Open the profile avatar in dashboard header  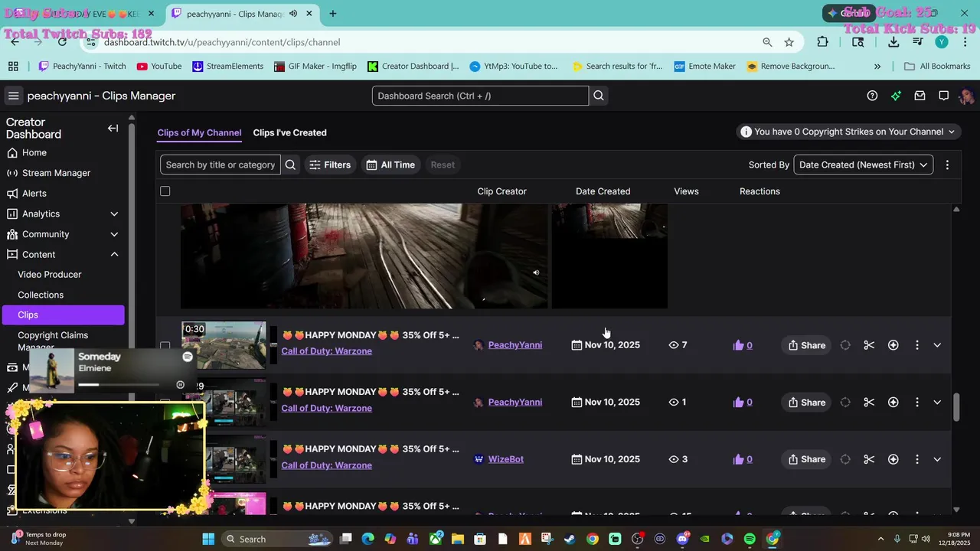click(966, 96)
